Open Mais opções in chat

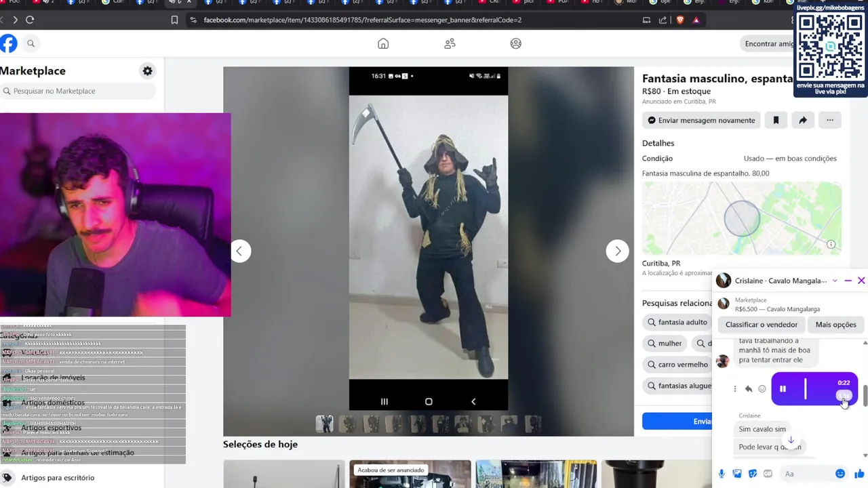click(835, 325)
